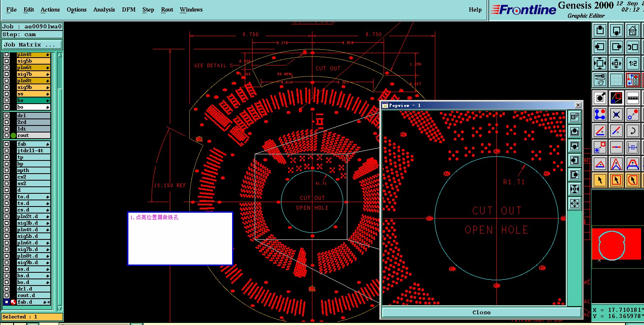Screen dimensions: 644x325
Task: Toggle the checkbox for layer pln6t
Action: coord(7,67)
